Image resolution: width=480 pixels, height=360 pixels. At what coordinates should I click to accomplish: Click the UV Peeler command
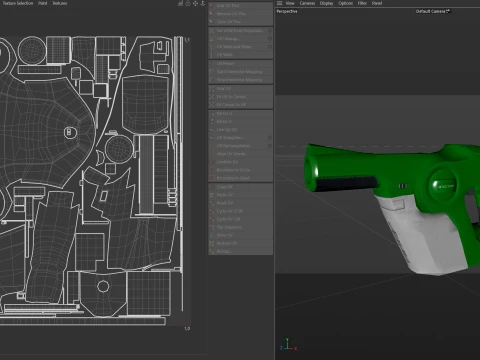[240, 63]
